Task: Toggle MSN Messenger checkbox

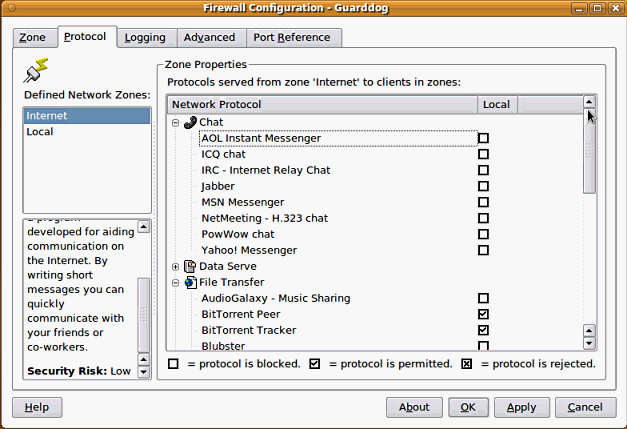Action: click(x=483, y=202)
